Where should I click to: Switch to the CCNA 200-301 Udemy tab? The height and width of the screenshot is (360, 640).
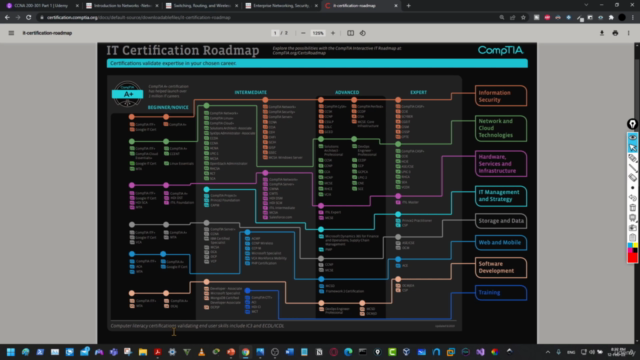click(41, 6)
